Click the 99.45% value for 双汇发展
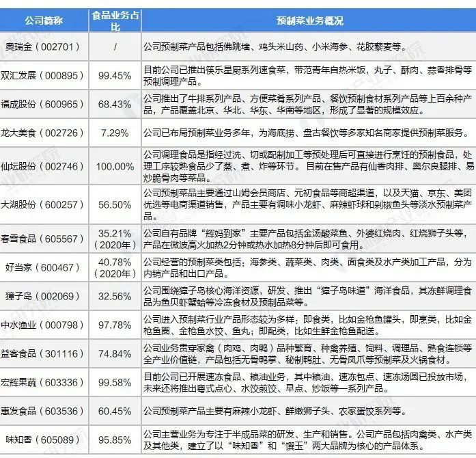476x458 pixels. [115, 75]
